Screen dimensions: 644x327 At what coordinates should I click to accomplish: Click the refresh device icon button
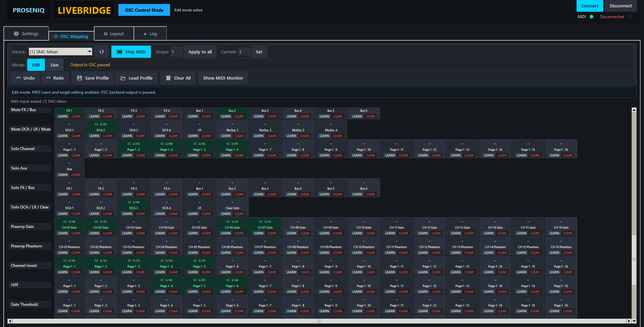[102, 52]
